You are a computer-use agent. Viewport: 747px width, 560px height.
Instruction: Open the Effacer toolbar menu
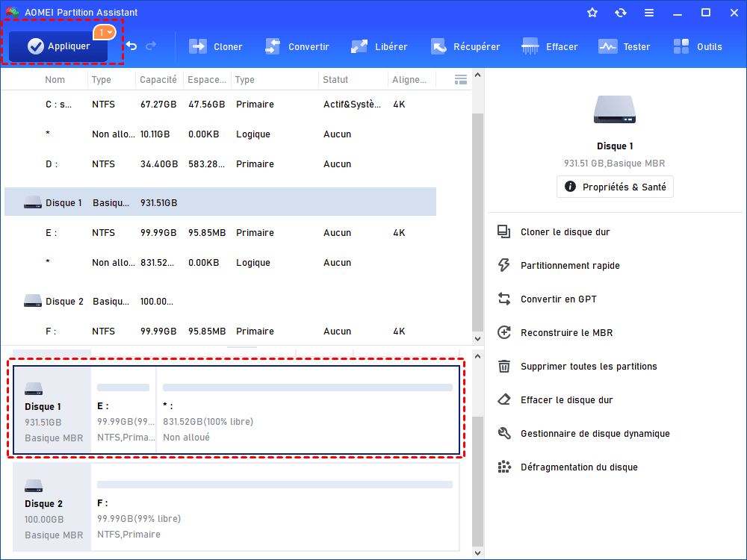(550, 46)
